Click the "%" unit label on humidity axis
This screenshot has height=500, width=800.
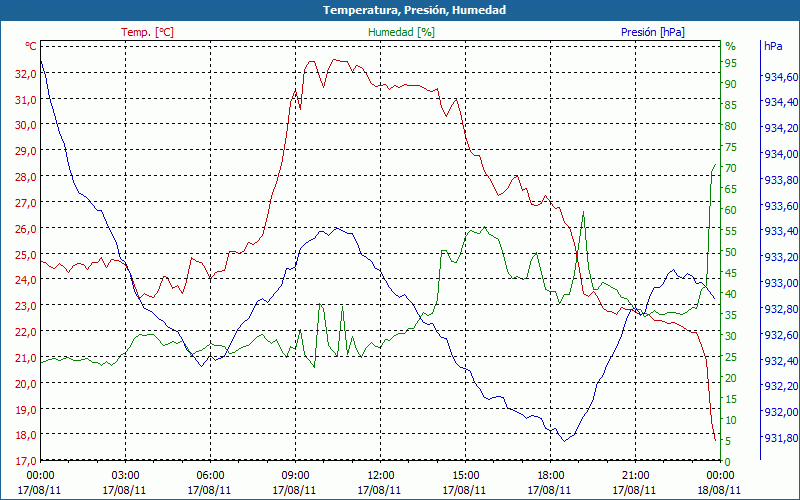(731, 46)
